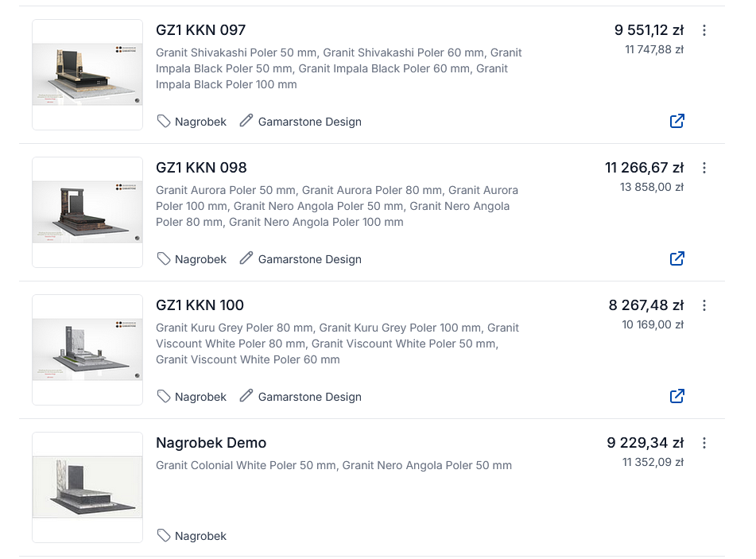Select the GZ1 KKN 097 tombstone thumbnail

[x=87, y=75]
